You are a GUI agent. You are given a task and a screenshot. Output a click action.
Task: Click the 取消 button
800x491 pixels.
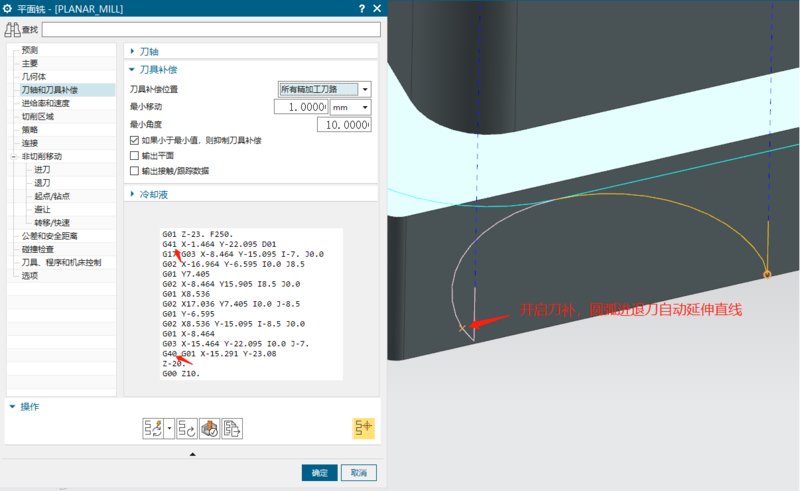coord(358,472)
